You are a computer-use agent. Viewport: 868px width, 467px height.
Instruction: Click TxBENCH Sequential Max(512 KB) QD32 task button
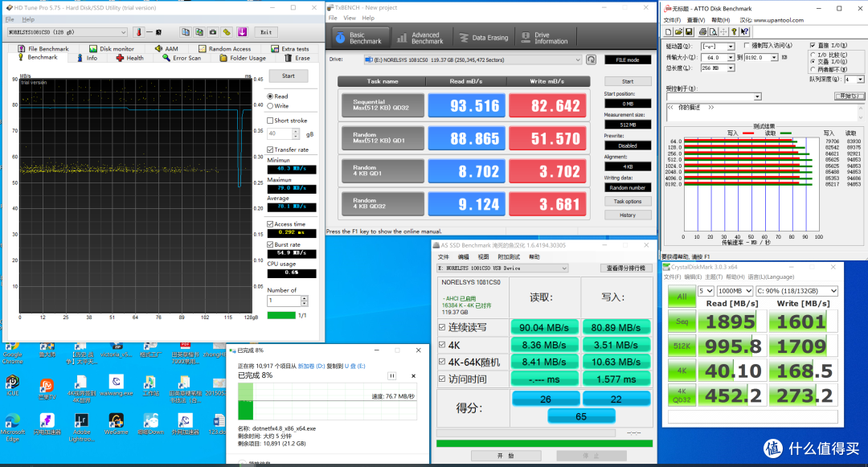point(383,105)
